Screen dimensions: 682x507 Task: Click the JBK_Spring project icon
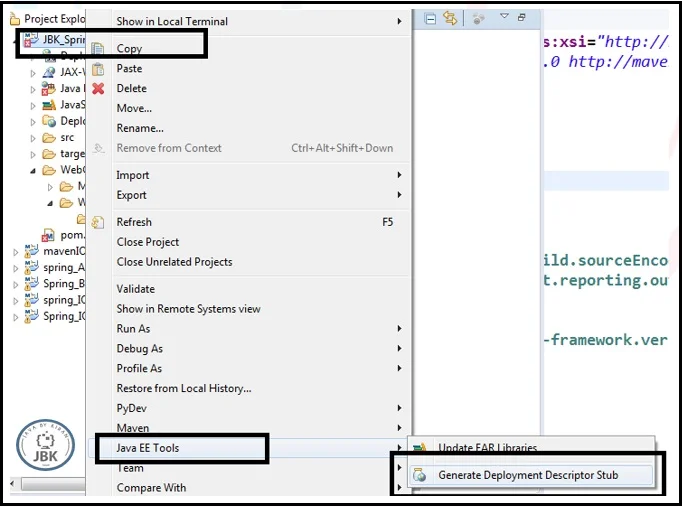(x=30, y=39)
